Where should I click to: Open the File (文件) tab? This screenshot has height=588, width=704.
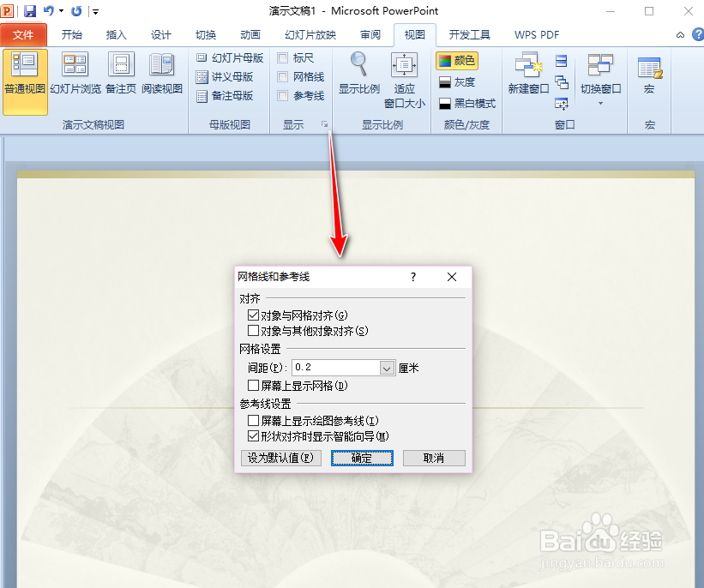23,35
